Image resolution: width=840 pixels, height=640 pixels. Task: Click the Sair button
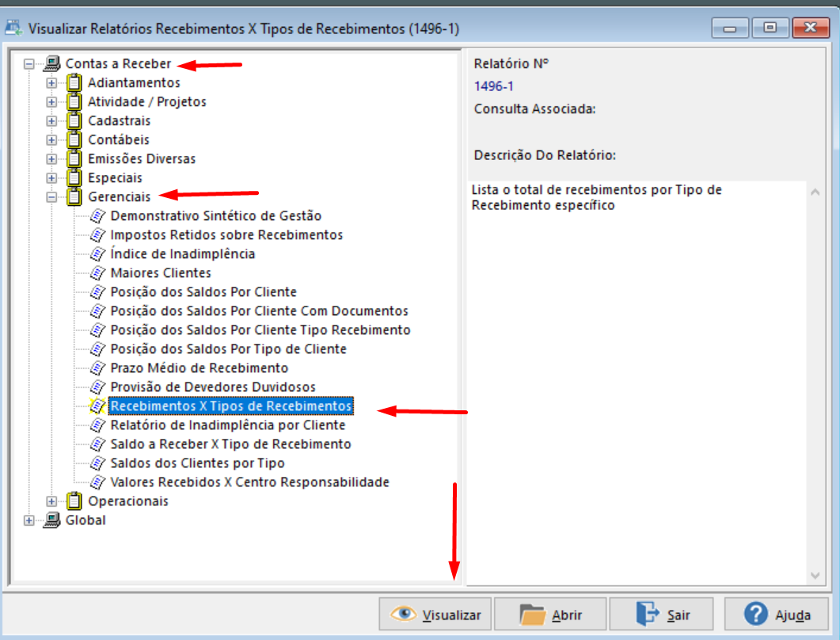[x=662, y=615]
